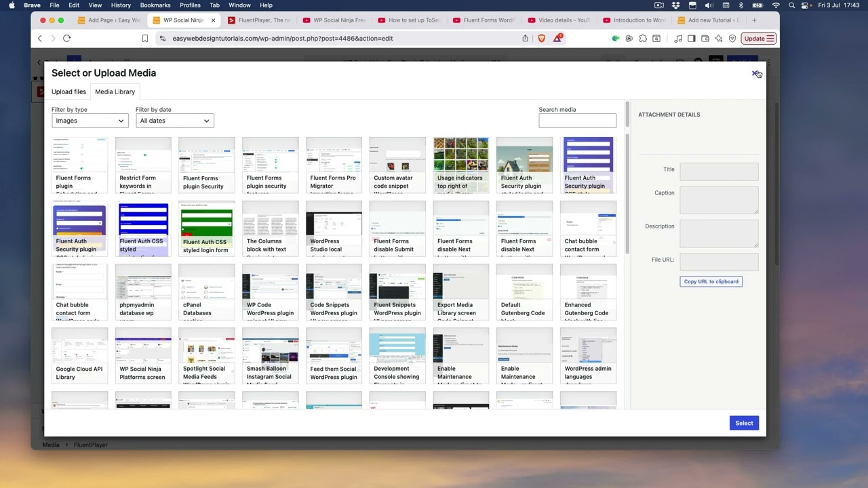Open the Profiles menu in the menu bar

(190, 5)
